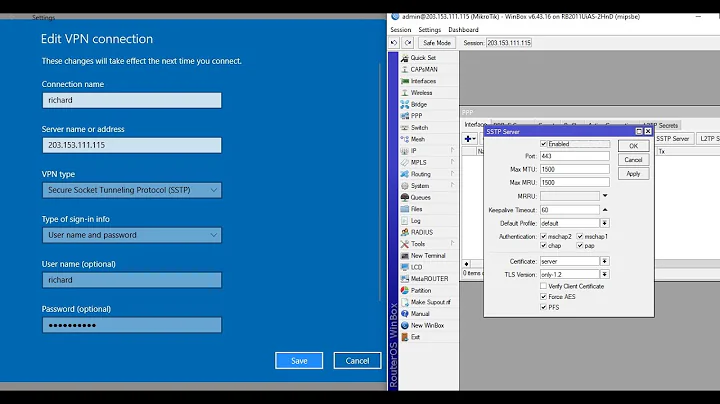Click the Redo arrow in WinBox toolbar
This screenshot has height=404, width=720.
(408, 43)
